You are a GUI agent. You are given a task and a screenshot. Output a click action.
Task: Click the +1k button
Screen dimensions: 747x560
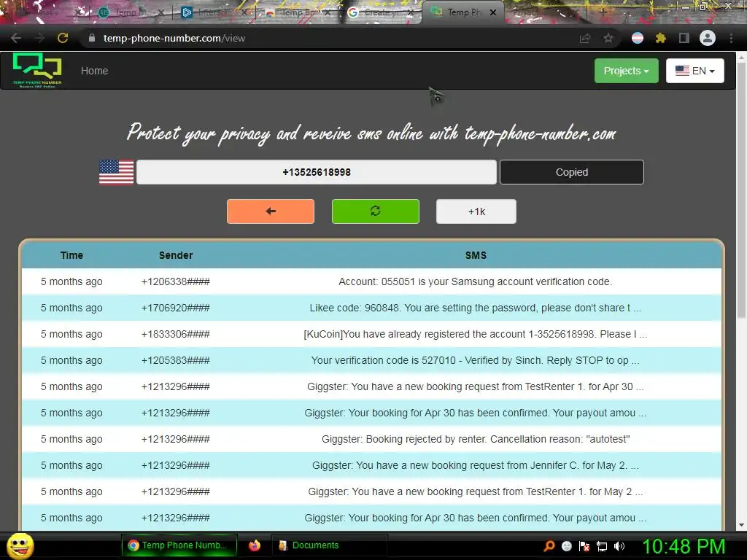pos(476,211)
